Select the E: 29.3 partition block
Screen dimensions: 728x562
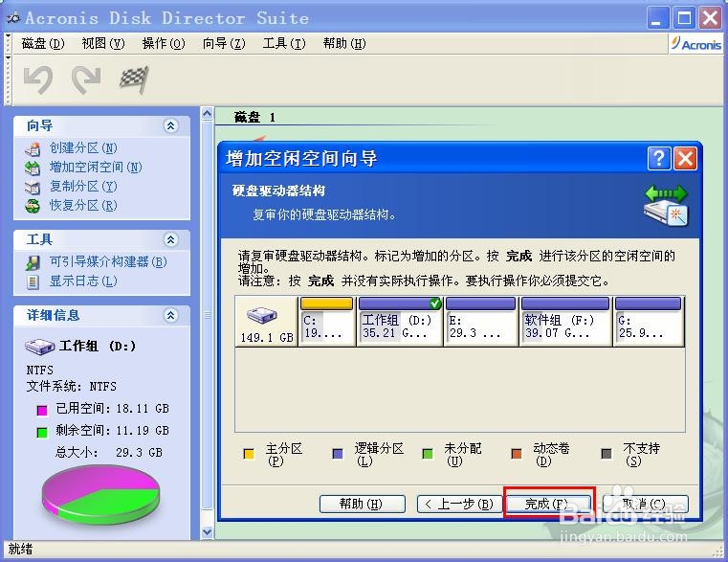click(x=481, y=321)
